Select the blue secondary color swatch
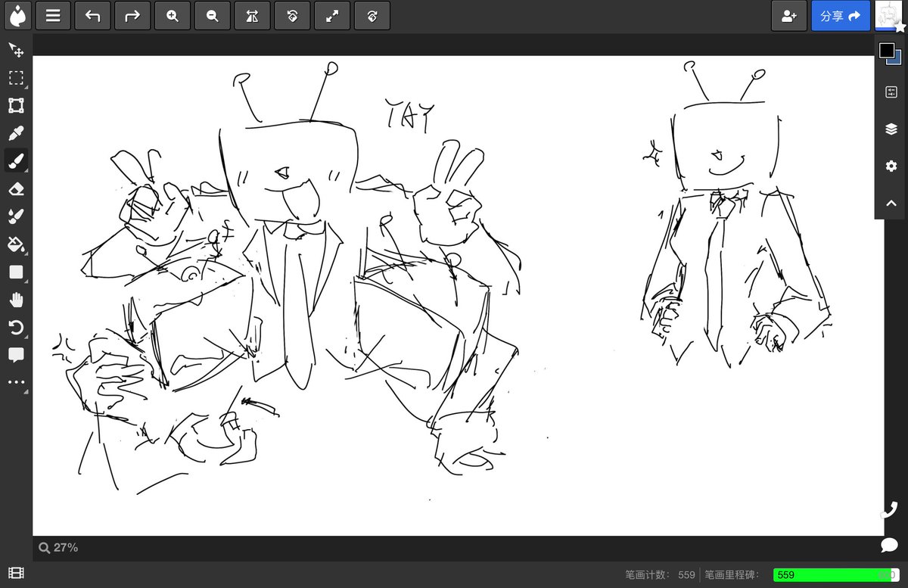The height and width of the screenshot is (588, 908). (897, 61)
